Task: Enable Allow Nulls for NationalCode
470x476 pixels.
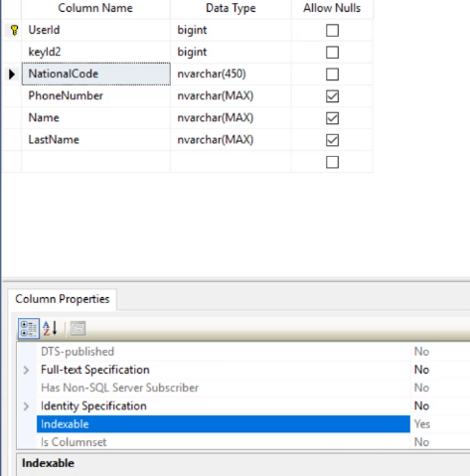Action: 332,75
